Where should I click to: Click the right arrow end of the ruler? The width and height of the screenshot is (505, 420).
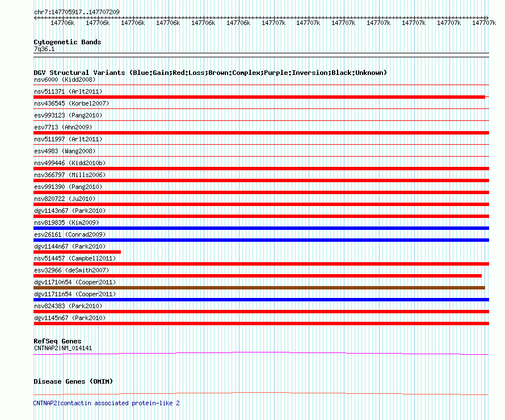click(487, 18)
